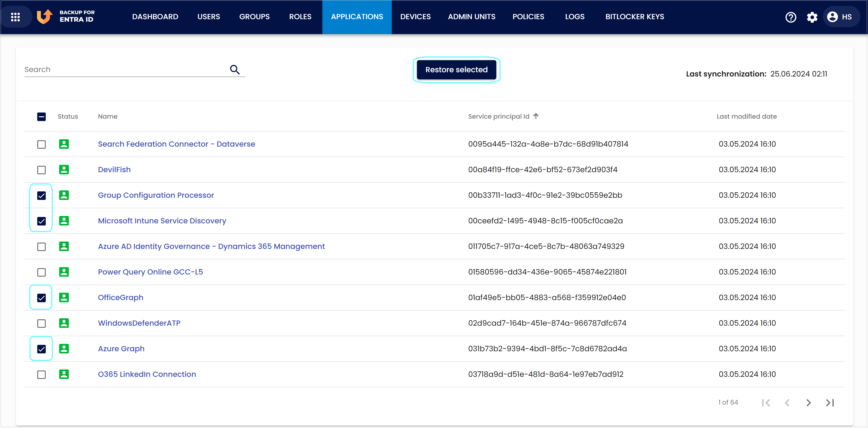Open the Dashboard tab
868x428 pixels.
(x=155, y=17)
